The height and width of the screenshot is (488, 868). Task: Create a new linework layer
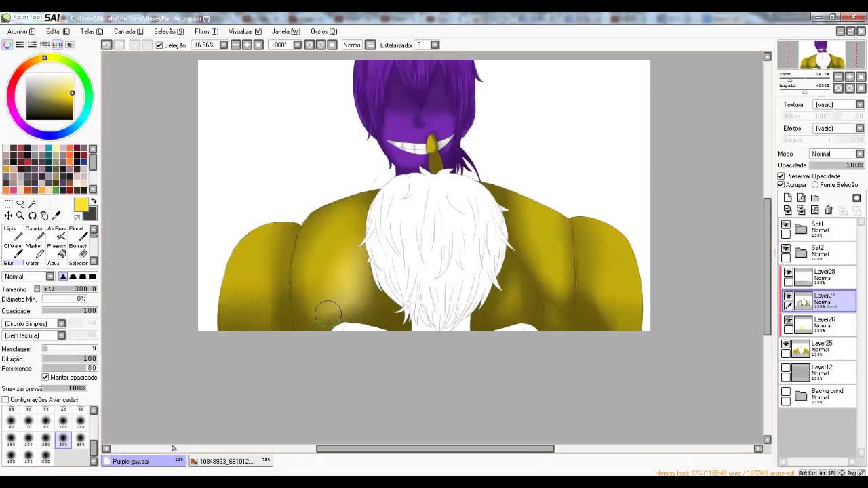801,198
